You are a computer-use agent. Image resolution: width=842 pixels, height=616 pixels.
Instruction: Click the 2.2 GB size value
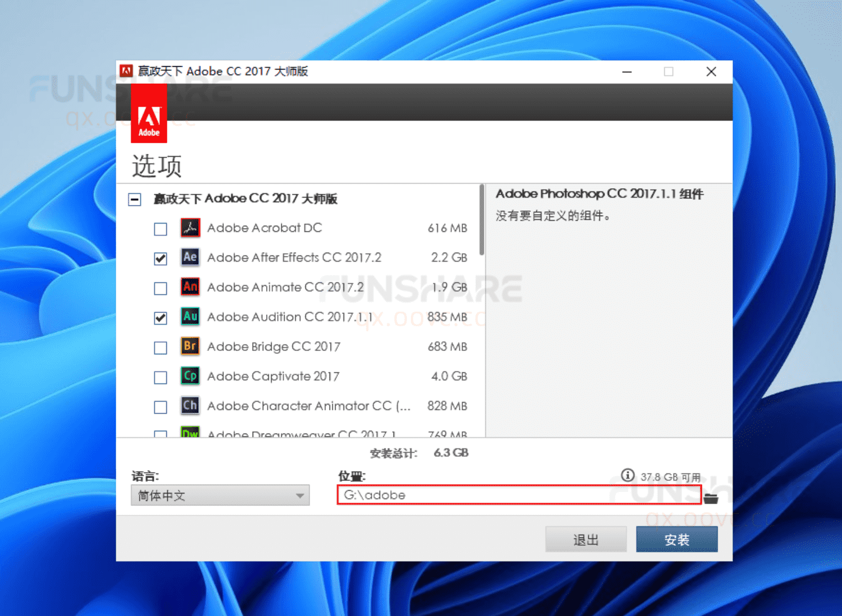tap(449, 257)
